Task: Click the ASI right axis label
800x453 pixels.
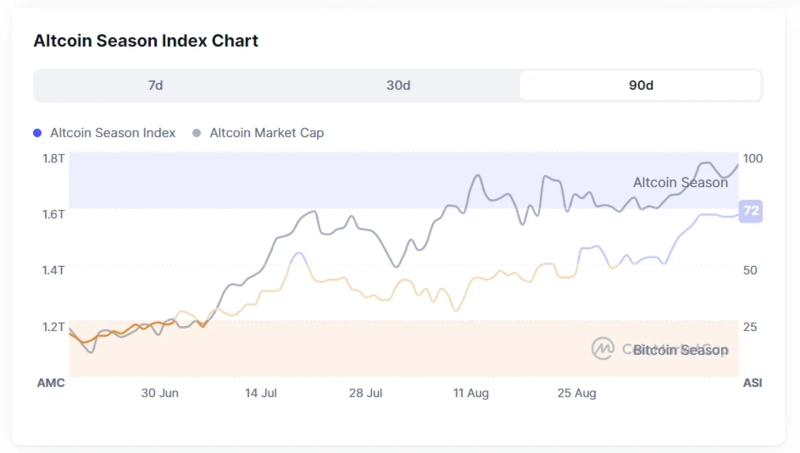Action: [x=752, y=383]
